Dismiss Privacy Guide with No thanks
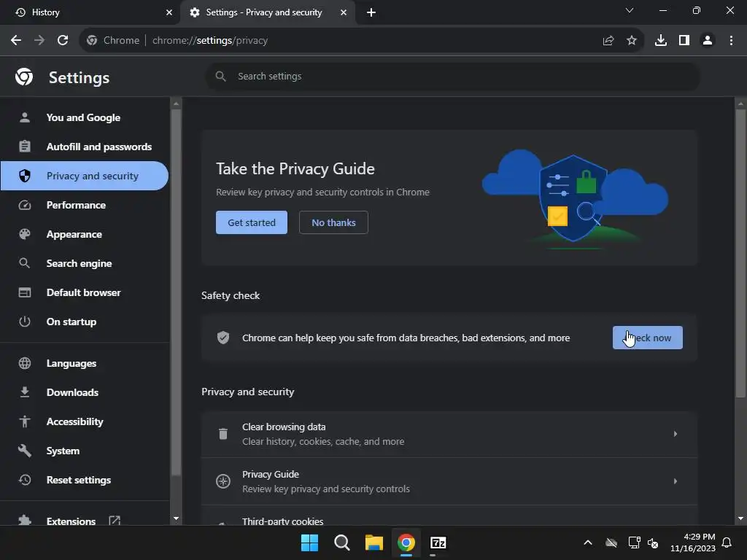This screenshot has height=560, width=747. [x=333, y=222]
